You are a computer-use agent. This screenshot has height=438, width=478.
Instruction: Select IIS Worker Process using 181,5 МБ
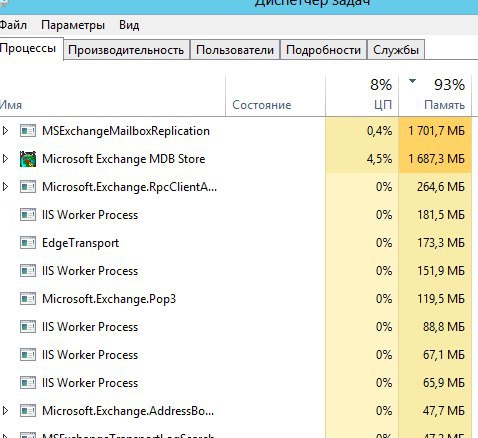90,215
